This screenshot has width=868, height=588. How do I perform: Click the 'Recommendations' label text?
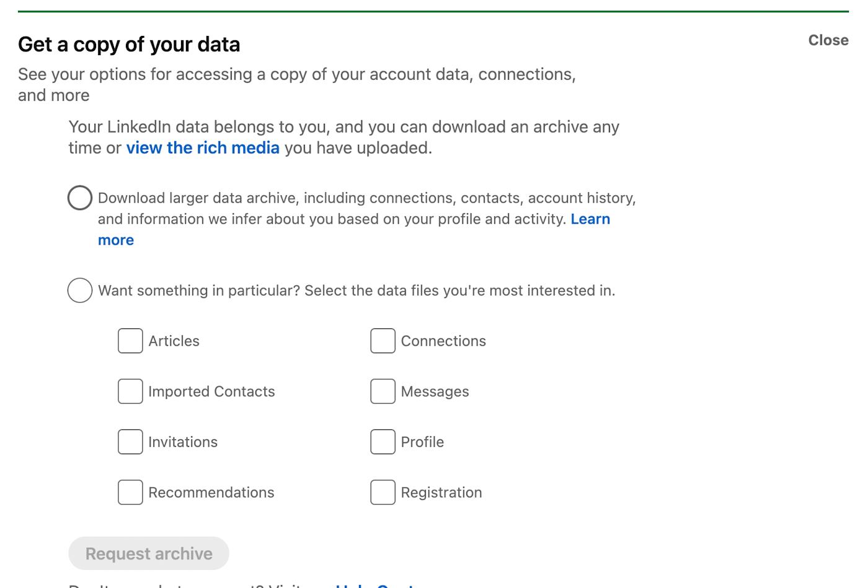point(211,493)
